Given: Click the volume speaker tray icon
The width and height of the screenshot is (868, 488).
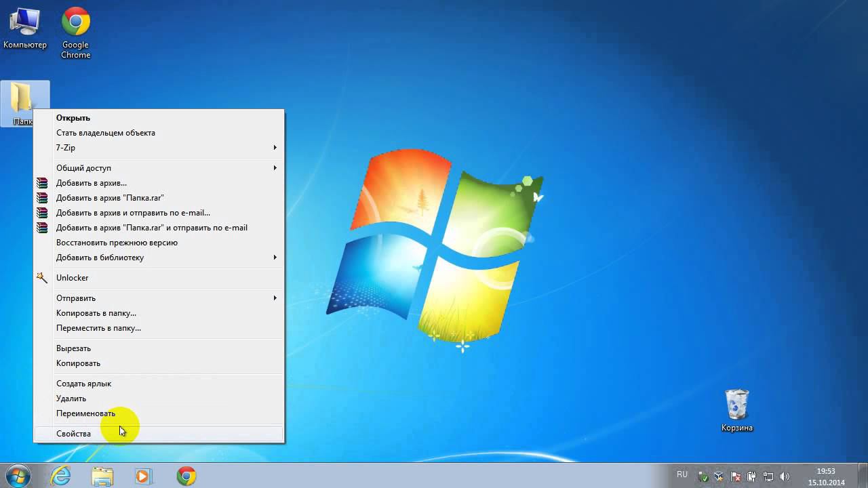Looking at the screenshot, I should (785, 476).
